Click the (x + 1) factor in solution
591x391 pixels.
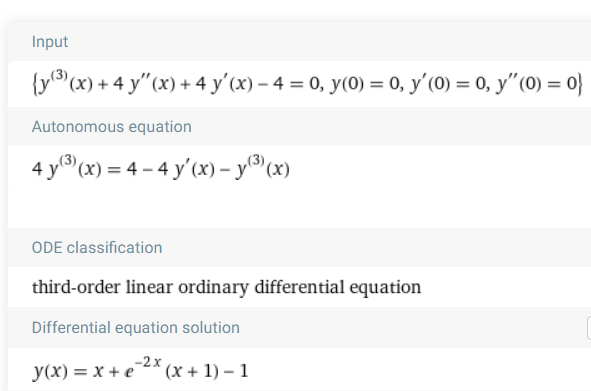coord(192,371)
